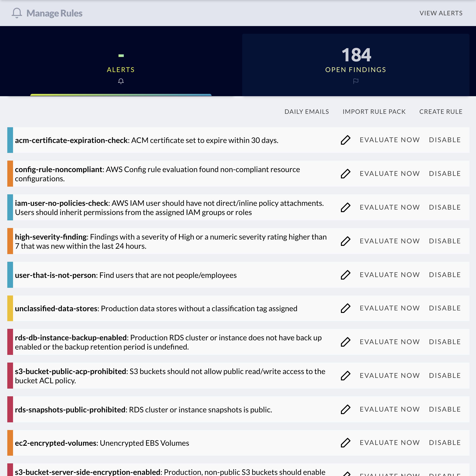Click Import Rule Pack
This screenshot has height=476, width=476.
pos(374,112)
